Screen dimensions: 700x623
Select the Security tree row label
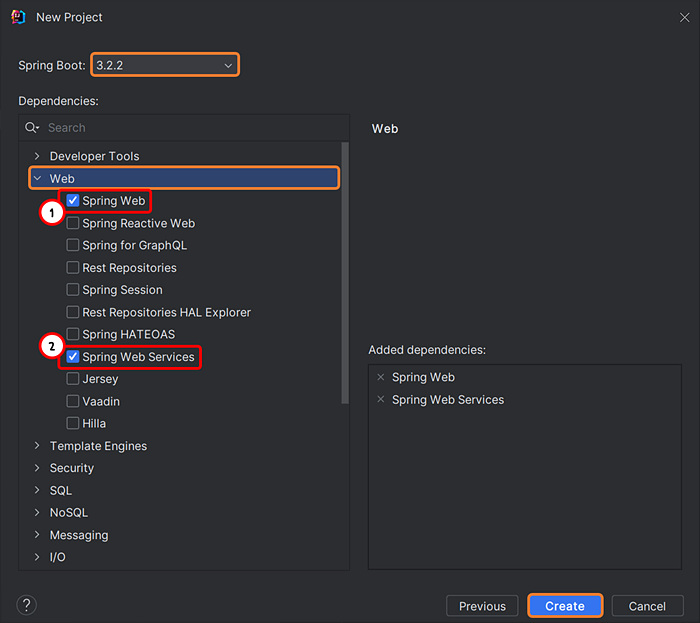click(x=72, y=468)
